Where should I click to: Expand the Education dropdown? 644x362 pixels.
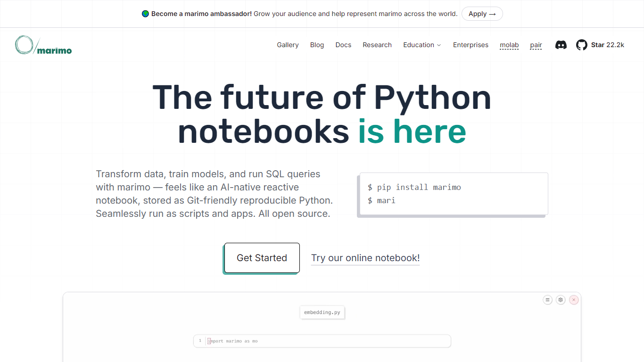click(x=422, y=45)
